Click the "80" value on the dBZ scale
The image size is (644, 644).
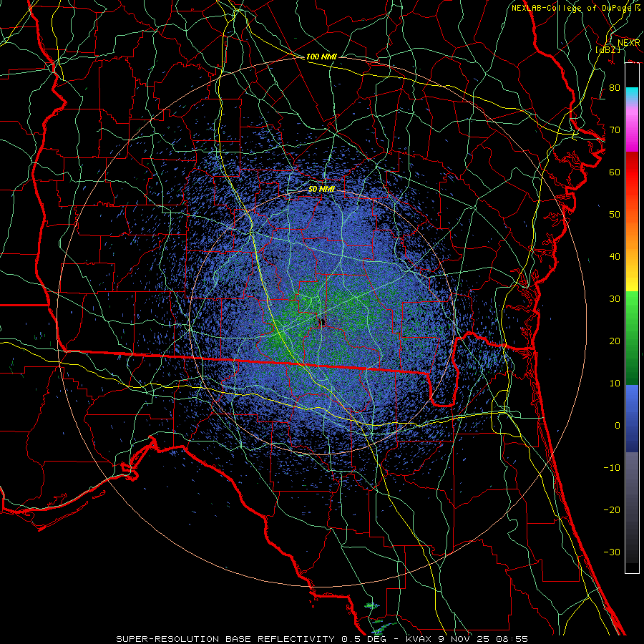click(x=615, y=88)
